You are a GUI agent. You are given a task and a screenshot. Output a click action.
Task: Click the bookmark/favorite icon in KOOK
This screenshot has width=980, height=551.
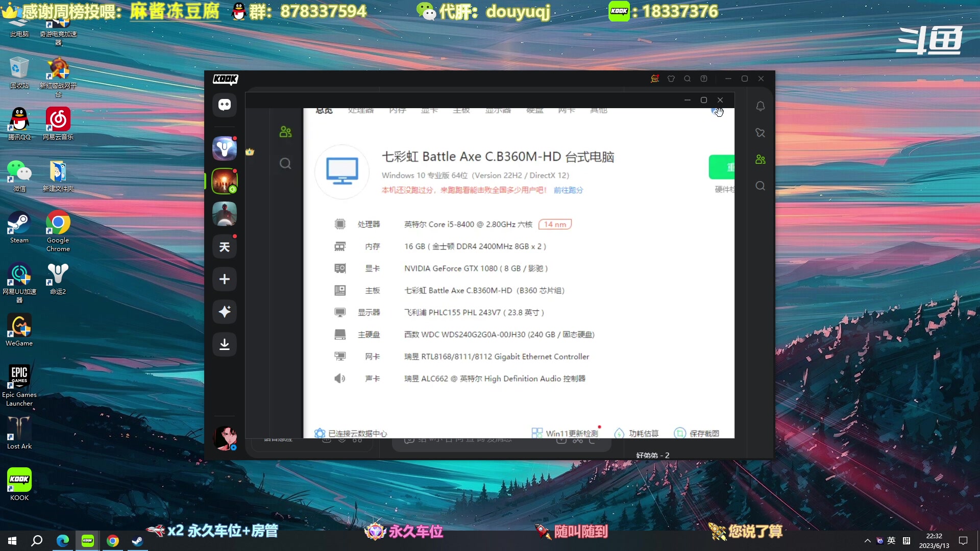760,133
